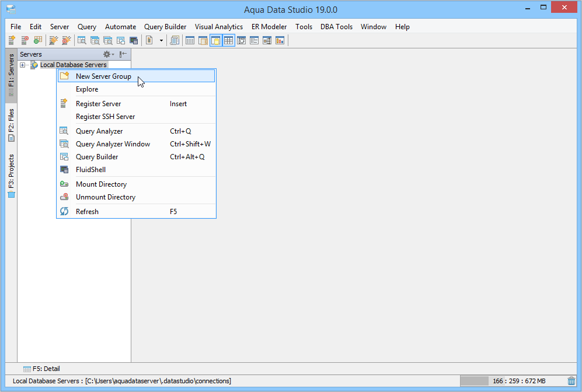This screenshot has width=582, height=392.
Task: Open the F5: Detail bottom tab
Action: point(41,369)
